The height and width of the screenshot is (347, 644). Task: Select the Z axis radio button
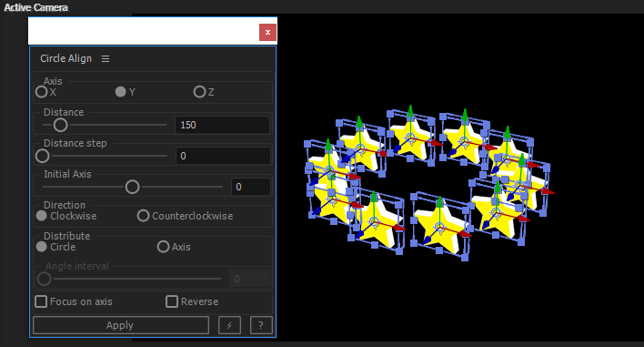[x=199, y=92]
